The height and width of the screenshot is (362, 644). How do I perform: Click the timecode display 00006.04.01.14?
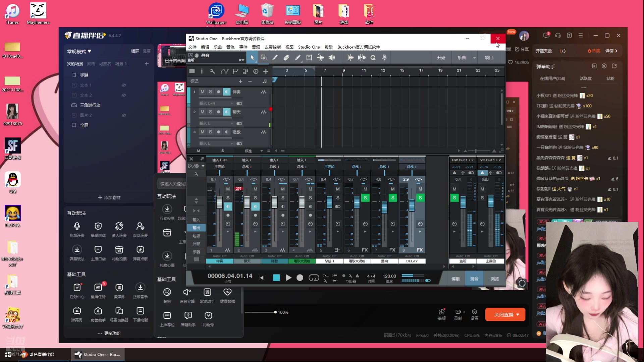click(x=230, y=276)
